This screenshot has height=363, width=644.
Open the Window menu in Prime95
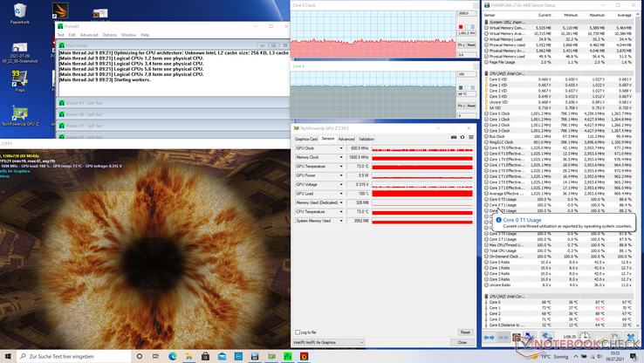(x=128, y=35)
